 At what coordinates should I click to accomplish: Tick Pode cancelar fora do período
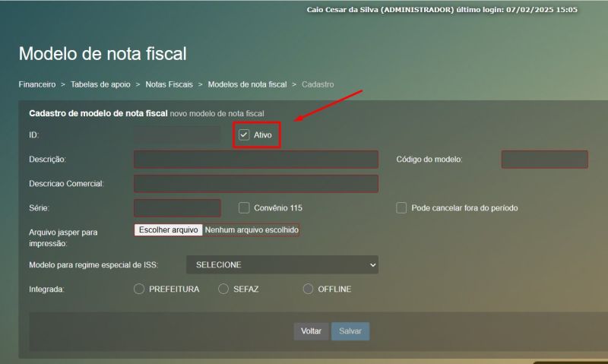point(401,207)
